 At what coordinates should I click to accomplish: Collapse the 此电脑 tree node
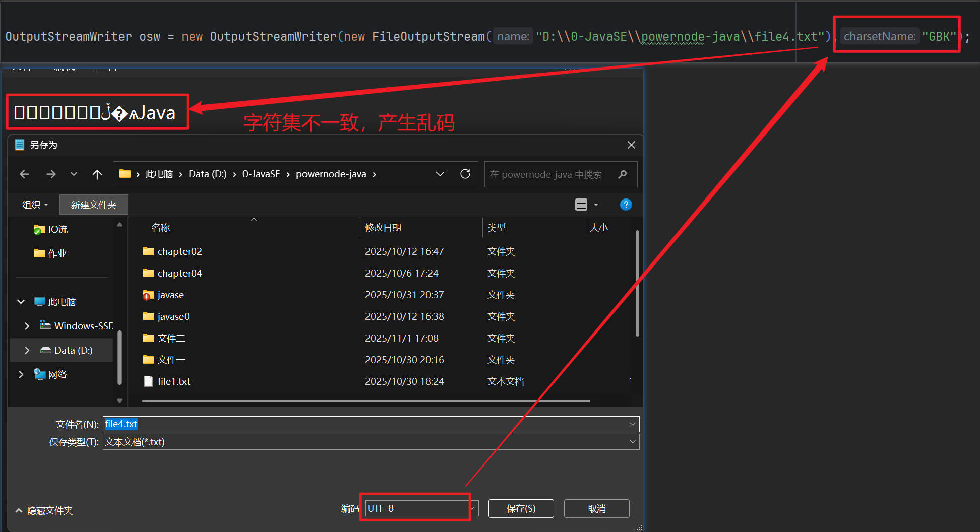(x=21, y=301)
